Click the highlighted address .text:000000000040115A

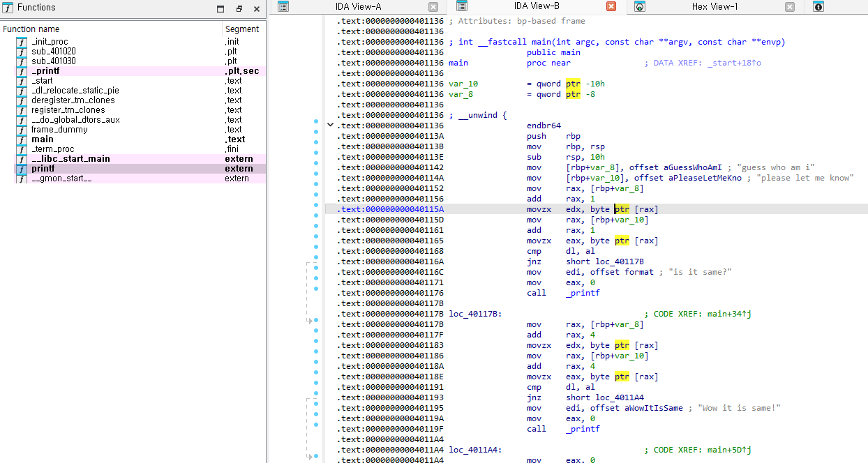[x=390, y=209]
